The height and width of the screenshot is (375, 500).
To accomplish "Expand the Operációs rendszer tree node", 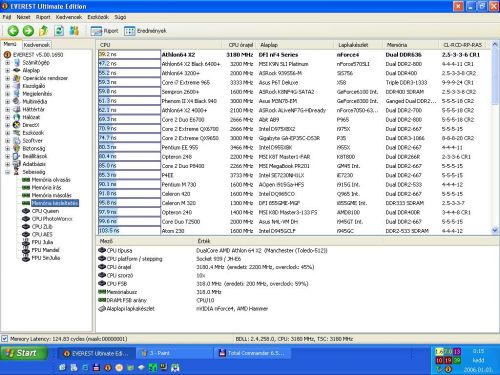I will 7,78.
